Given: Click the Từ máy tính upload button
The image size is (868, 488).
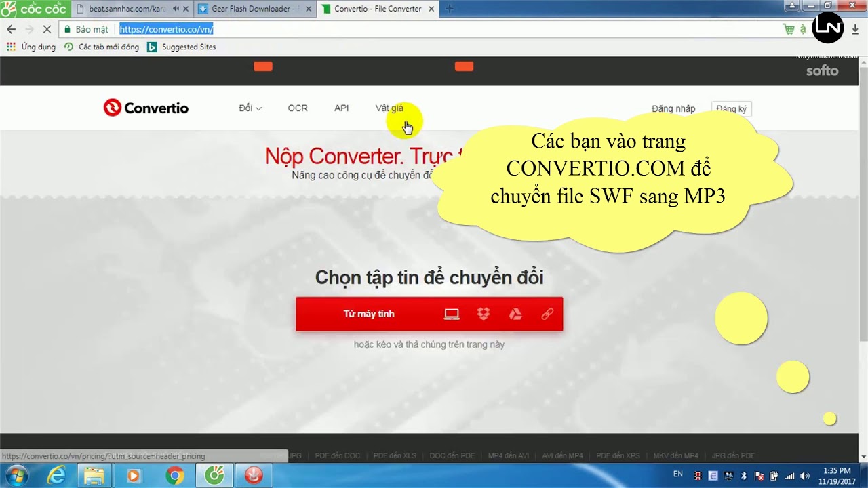Looking at the screenshot, I should pos(369,314).
